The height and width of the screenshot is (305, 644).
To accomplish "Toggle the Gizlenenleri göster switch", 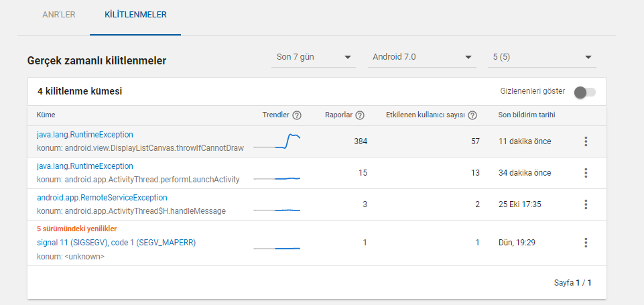I will coord(585,92).
